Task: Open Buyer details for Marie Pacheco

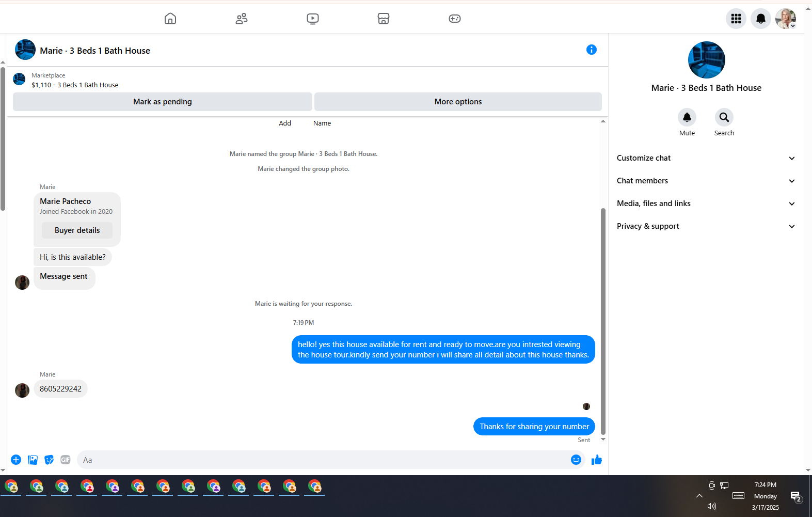Action: pos(77,230)
